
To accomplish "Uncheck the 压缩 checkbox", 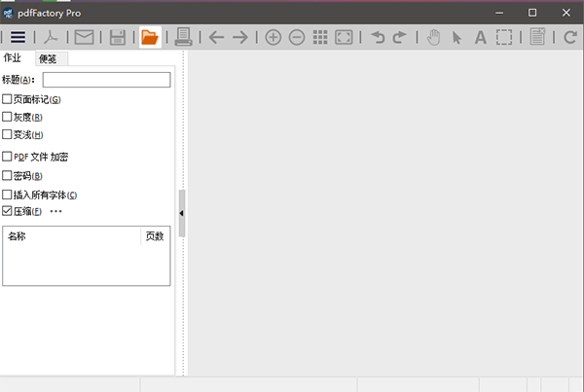I will click(7, 211).
